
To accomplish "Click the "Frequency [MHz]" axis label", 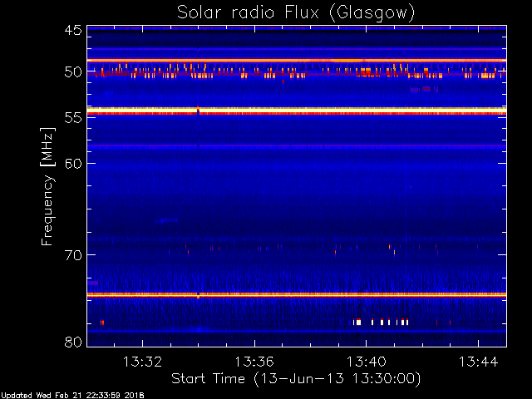I will click(x=47, y=186).
